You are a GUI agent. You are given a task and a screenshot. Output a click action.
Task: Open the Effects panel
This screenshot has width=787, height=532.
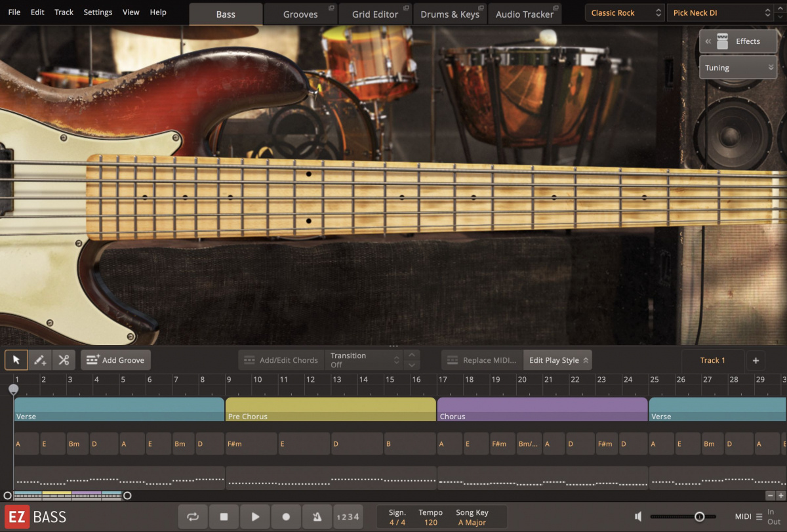738,41
